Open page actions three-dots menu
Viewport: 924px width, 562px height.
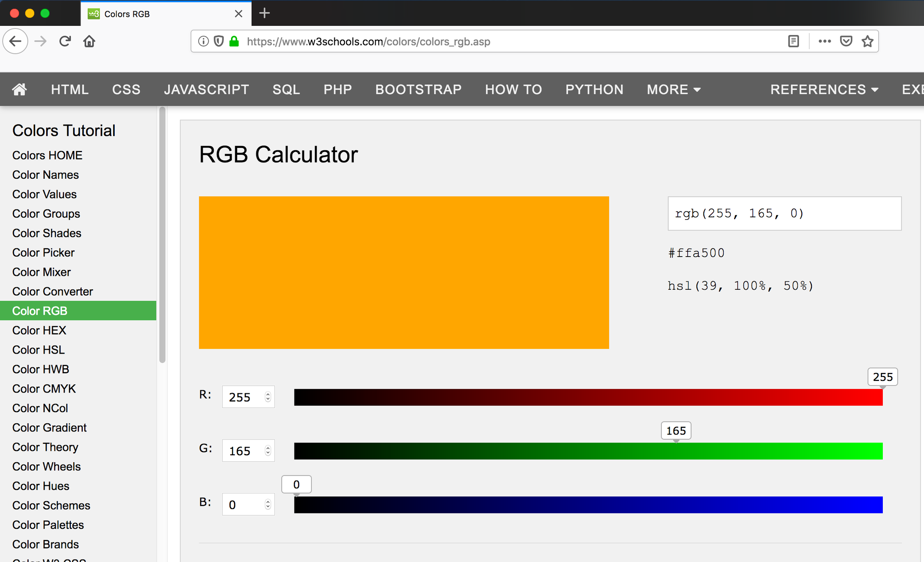(824, 41)
